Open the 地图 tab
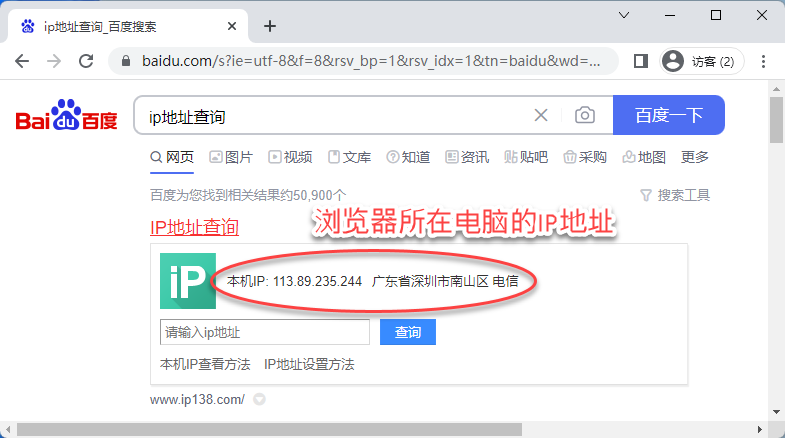The width and height of the screenshot is (785, 438). pos(644,157)
